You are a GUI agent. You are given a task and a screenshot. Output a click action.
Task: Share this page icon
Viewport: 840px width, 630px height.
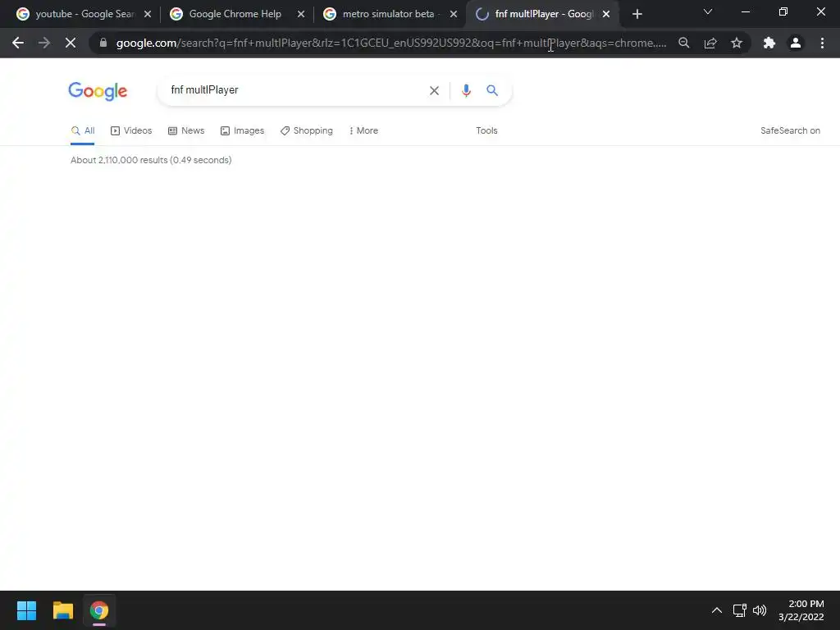[710, 43]
